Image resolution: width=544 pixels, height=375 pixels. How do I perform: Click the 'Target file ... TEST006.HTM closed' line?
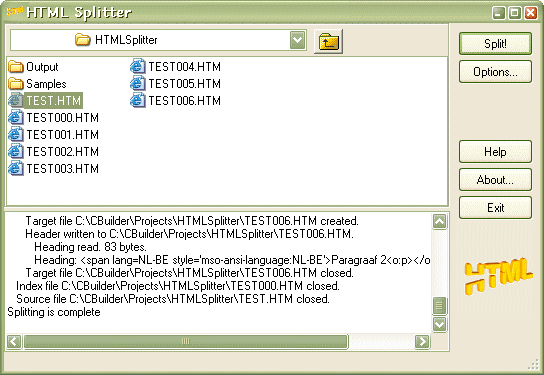pyautogui.click(x=189, y=273)
